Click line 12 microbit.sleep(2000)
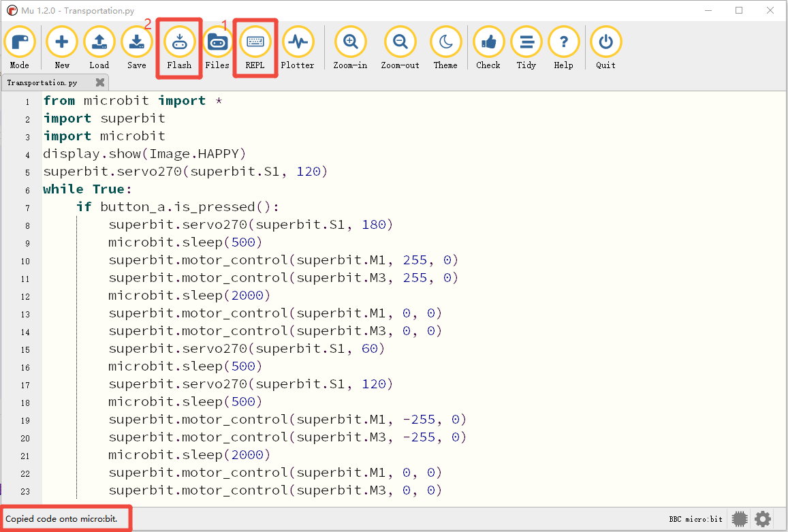This screenshot has height=532, width=788. (189, 295)
